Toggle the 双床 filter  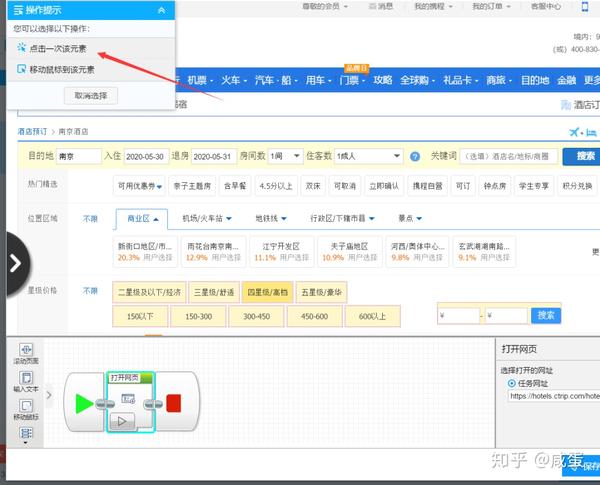pyautogui.click(x=313, y=186)
